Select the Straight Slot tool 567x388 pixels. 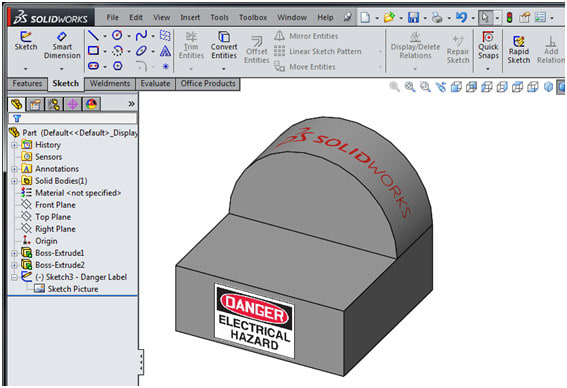click(x=94, y=66)
